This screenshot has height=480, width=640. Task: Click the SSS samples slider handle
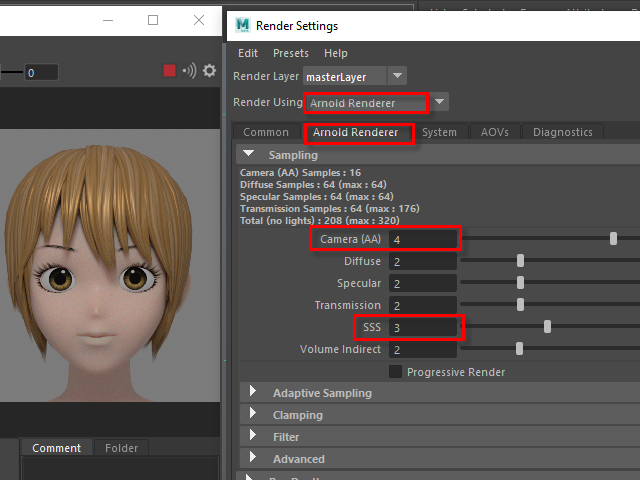[x=547, y=327]
